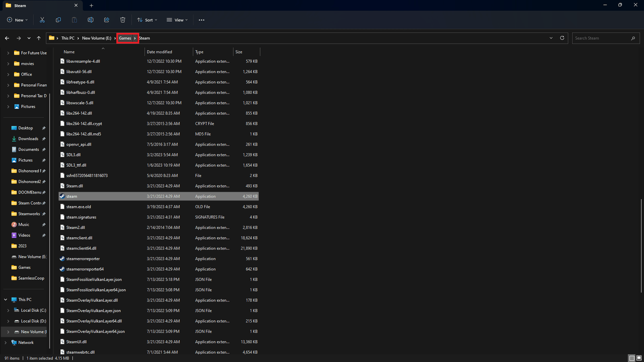The image size is (644, 362).
Task: Switch to large thumbnails view in status bar
Action: click(x=639, y=358)
